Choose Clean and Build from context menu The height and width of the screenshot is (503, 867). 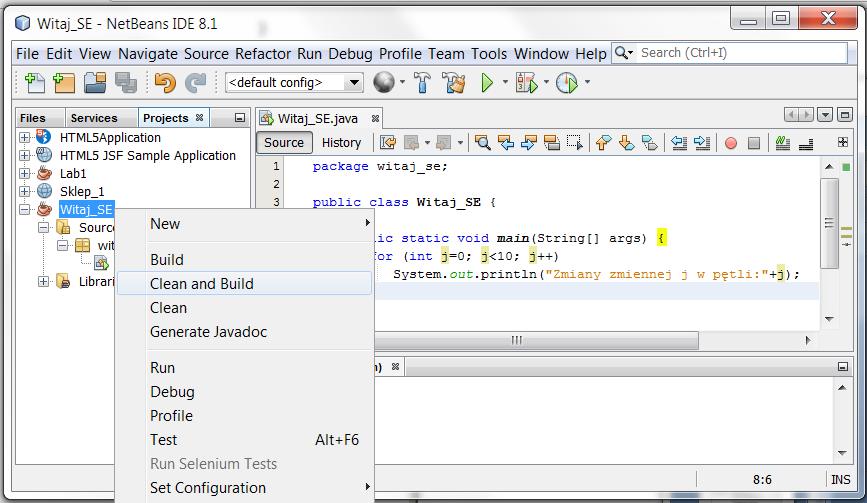pyautogui.click(x=244, y=284)
